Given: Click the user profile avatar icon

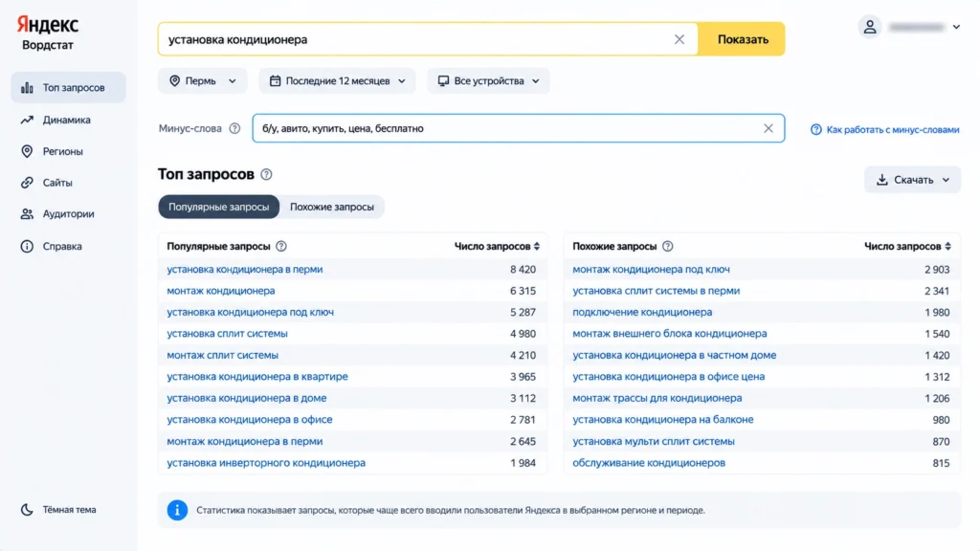Looking at the screenshot, I should (x=869, y=27).
